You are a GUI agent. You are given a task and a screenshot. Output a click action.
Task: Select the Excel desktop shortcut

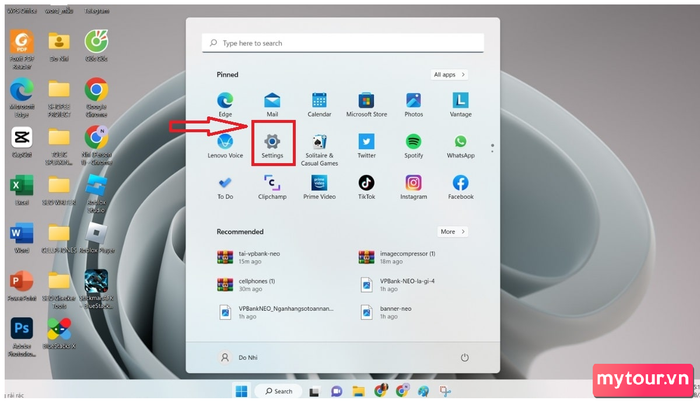pos(22,190)
